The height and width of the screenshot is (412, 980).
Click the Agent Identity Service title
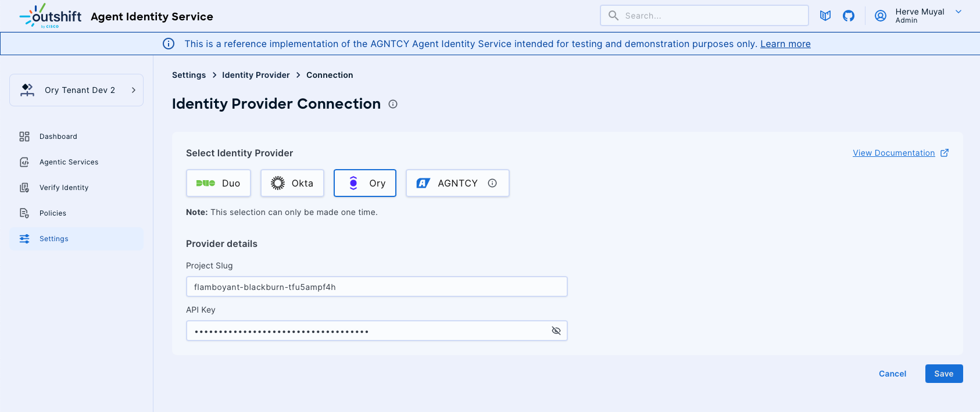(x=152, y=16)
